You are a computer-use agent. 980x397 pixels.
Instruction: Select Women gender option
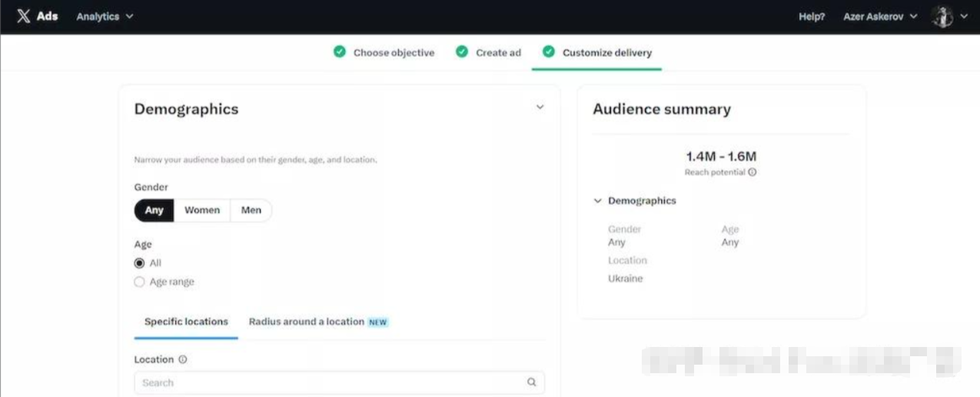pos(201,210)
